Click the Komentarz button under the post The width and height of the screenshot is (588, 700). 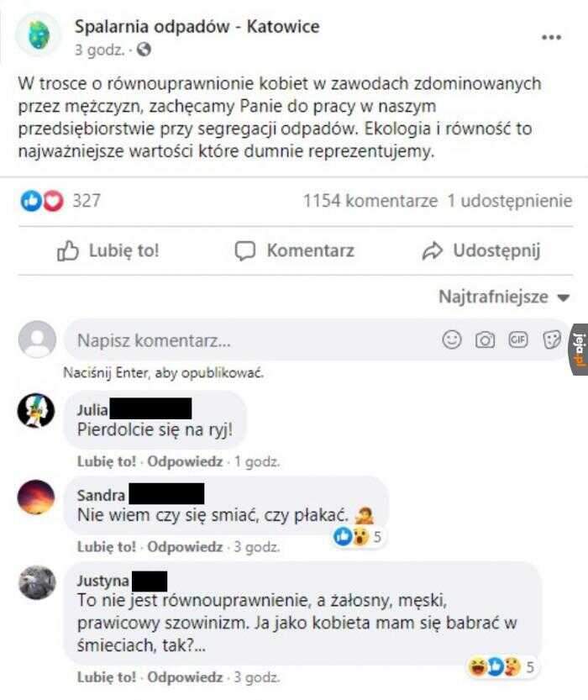[x=295, y=251]
